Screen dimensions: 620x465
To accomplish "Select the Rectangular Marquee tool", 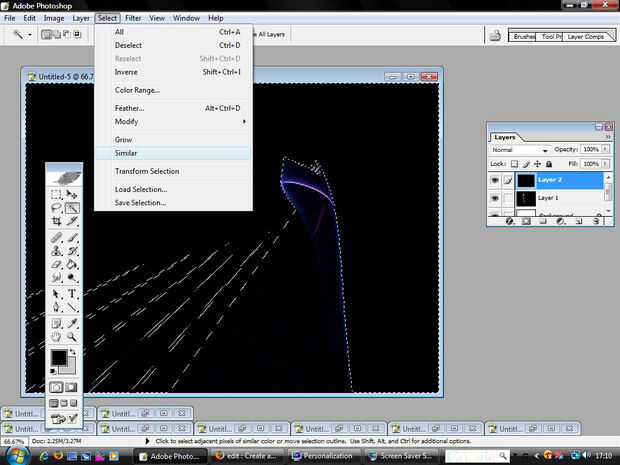I will pos(57,195).
